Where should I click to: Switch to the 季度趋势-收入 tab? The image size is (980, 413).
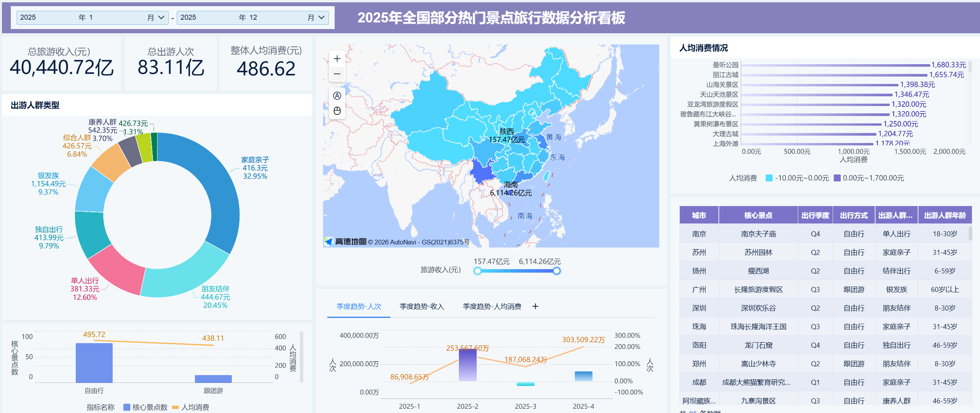pos(422,306)
